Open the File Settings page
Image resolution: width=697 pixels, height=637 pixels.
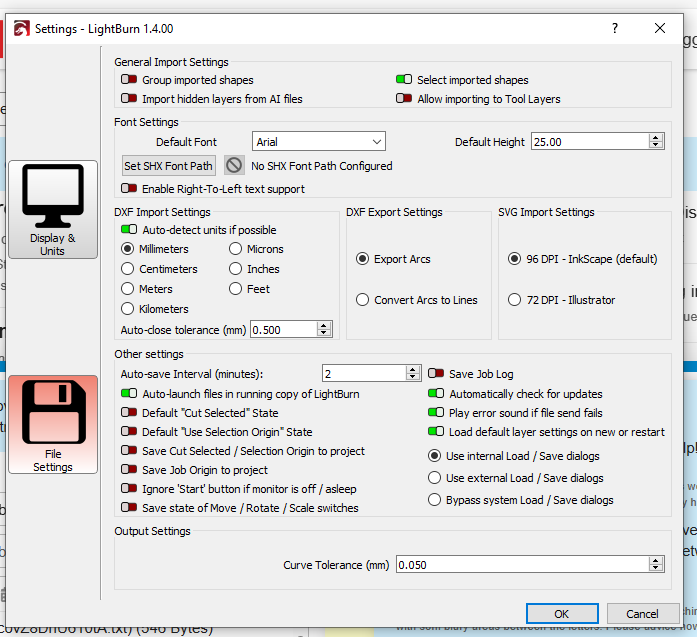tap(53, 425)
